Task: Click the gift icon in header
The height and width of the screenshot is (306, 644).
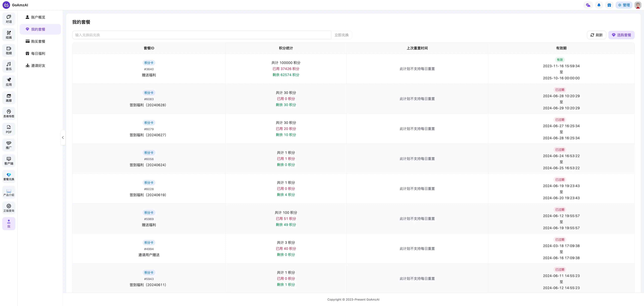Action: tap(609, 5)
